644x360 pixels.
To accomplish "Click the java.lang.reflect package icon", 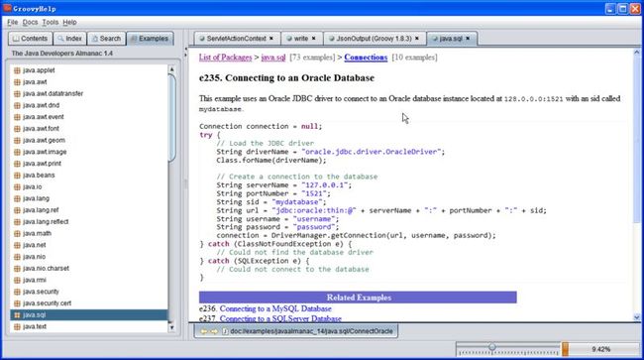I will [17, 222].
